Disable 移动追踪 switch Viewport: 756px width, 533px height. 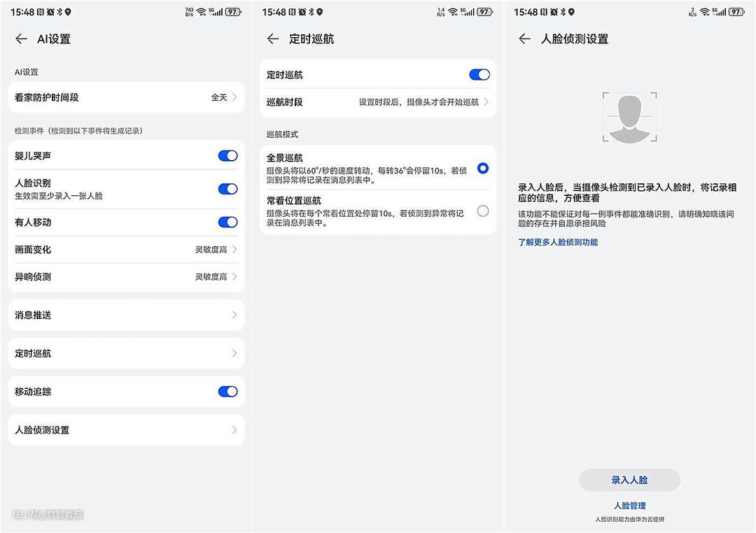(227, 392)
